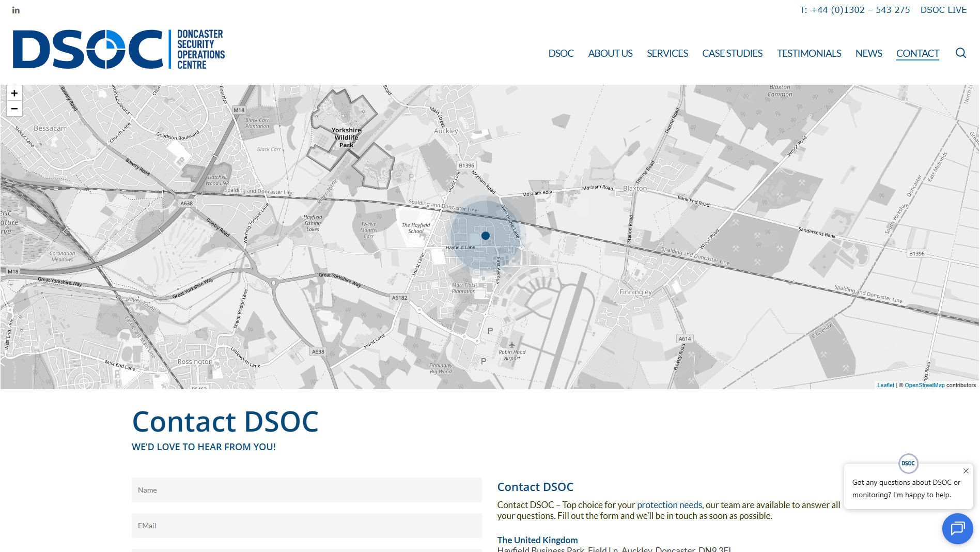Click the DSOC LIVE link
Viewport: 980px width, 552px height.
point(943,10)
